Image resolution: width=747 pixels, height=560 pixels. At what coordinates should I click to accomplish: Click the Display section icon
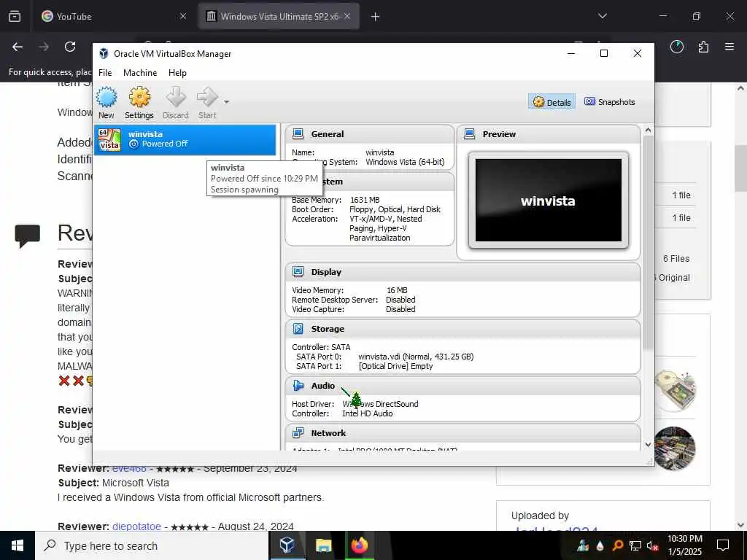(x=298, y=272)
